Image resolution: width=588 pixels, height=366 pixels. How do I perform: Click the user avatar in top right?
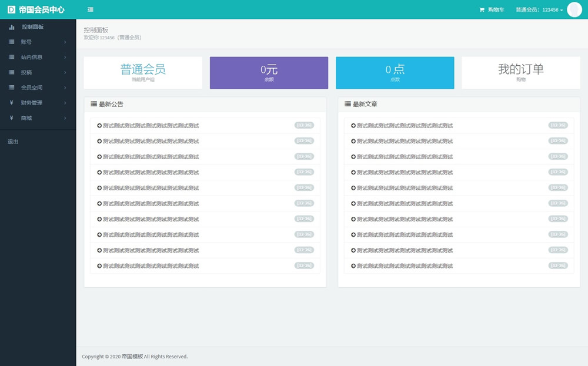[x=574, y=10]
